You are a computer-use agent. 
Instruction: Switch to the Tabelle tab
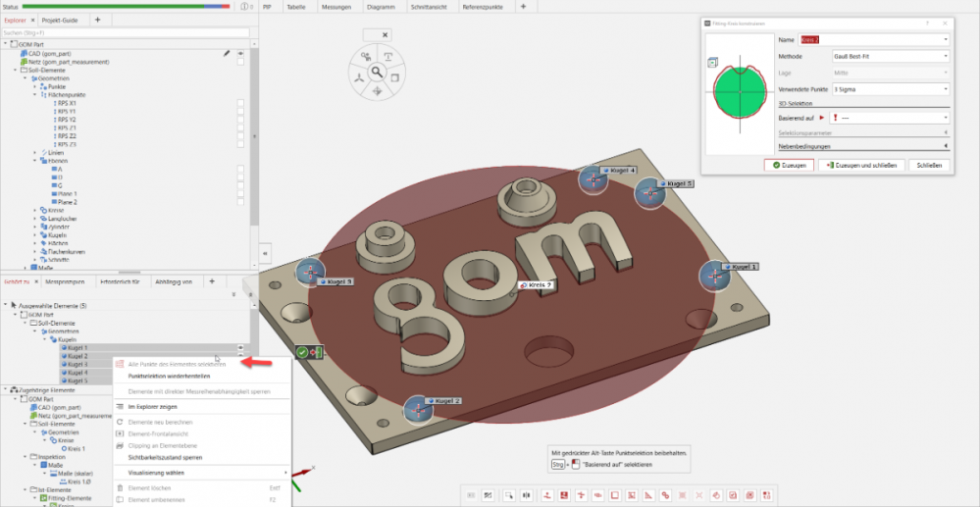[x=295, y=6]
